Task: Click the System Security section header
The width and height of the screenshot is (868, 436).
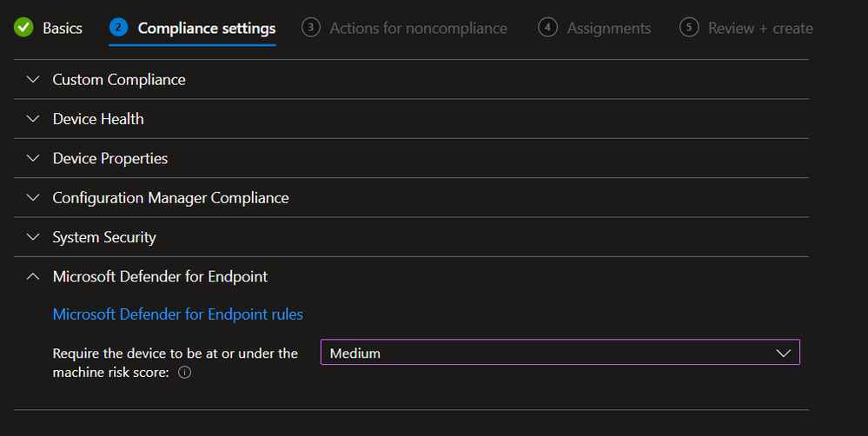Action: [x=104, y=237]
